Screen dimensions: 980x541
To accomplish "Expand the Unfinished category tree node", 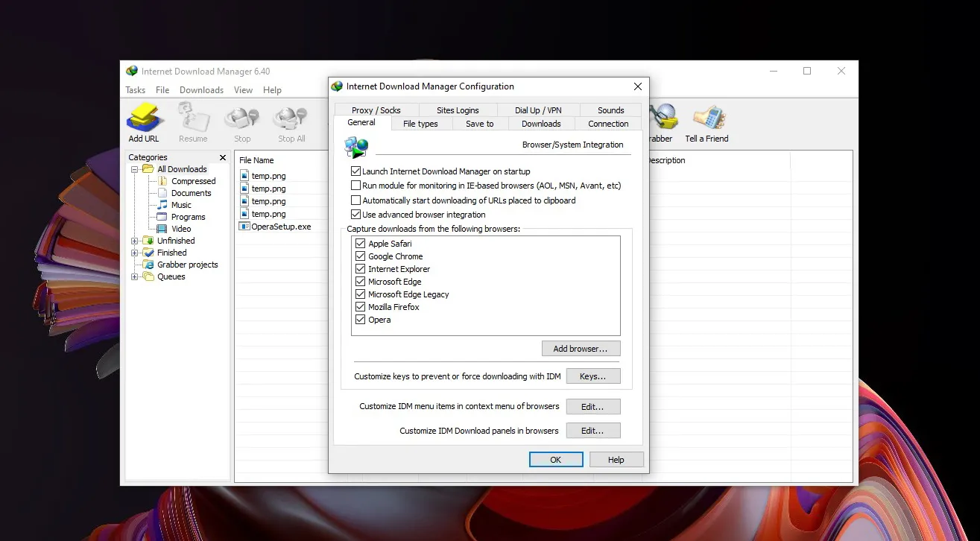I will pyautogui.click(x=135, y=241).
